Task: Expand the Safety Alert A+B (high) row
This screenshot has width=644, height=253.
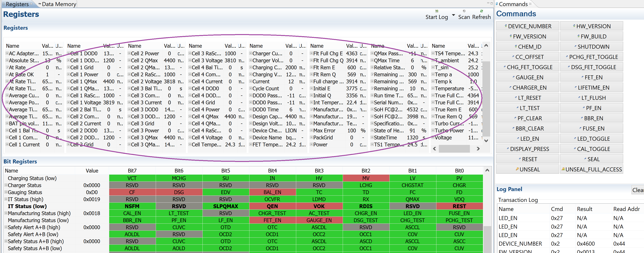Action: (x=6, y=227)
